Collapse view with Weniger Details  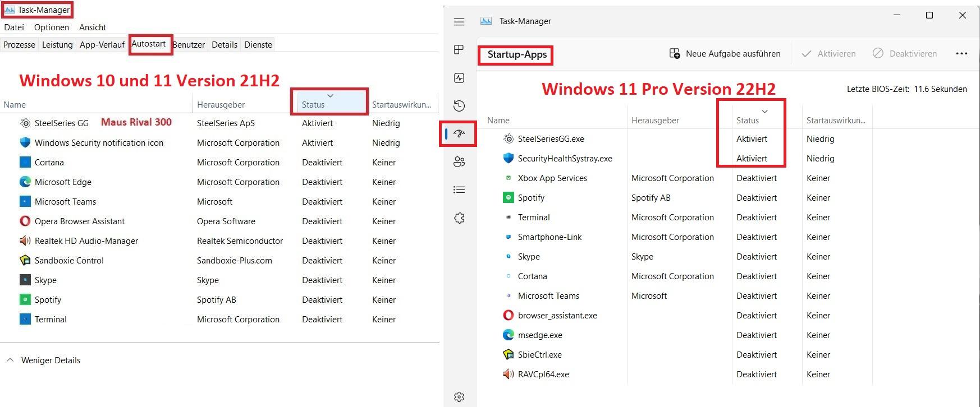(x=44, y=360)
